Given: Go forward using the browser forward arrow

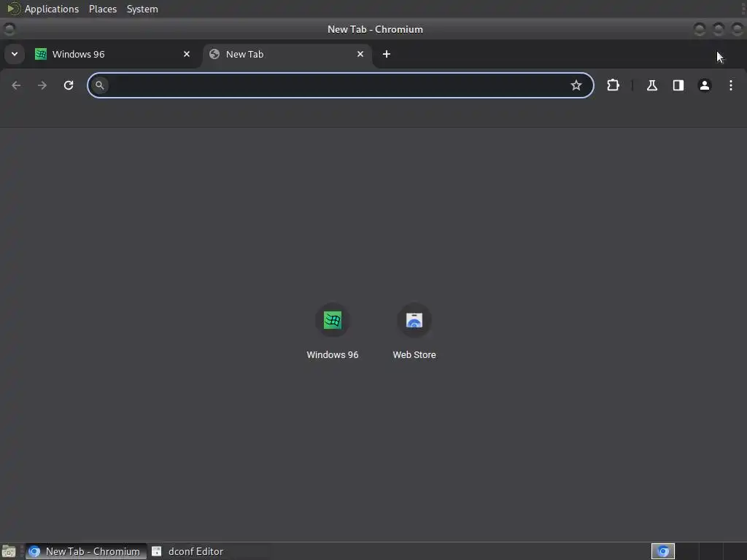Looking at the screenshot, I should pos(42,85).
